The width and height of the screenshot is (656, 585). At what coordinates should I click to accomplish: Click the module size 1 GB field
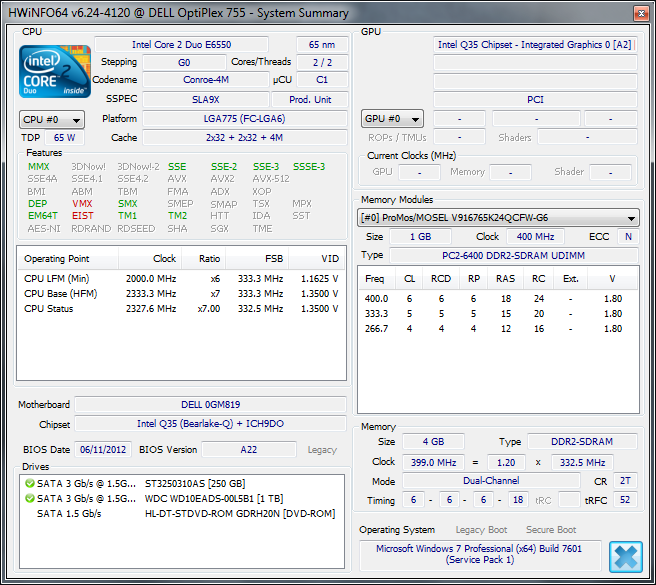point(420,237)
